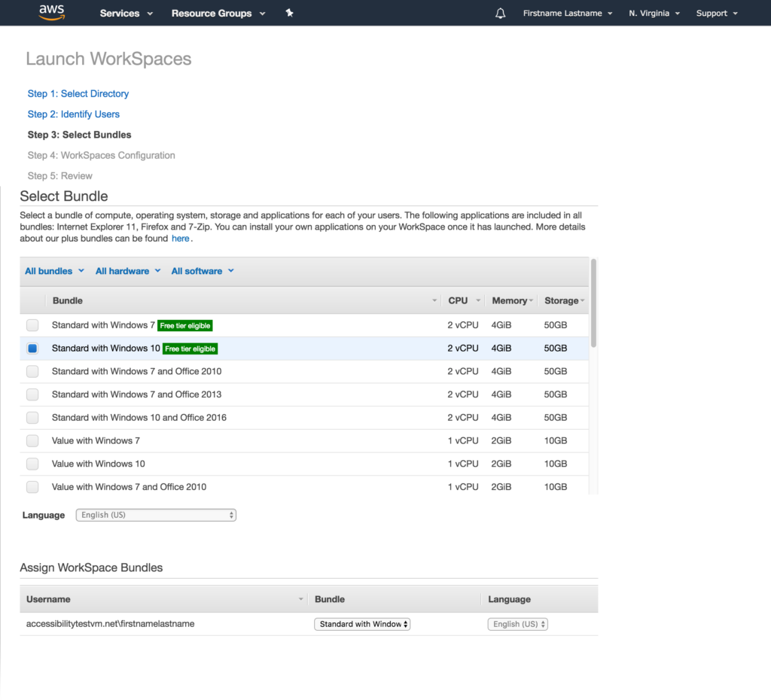The image size is (771, 700).
Task: Click the Language header in assign table
Action: click(x=510, y=599)
